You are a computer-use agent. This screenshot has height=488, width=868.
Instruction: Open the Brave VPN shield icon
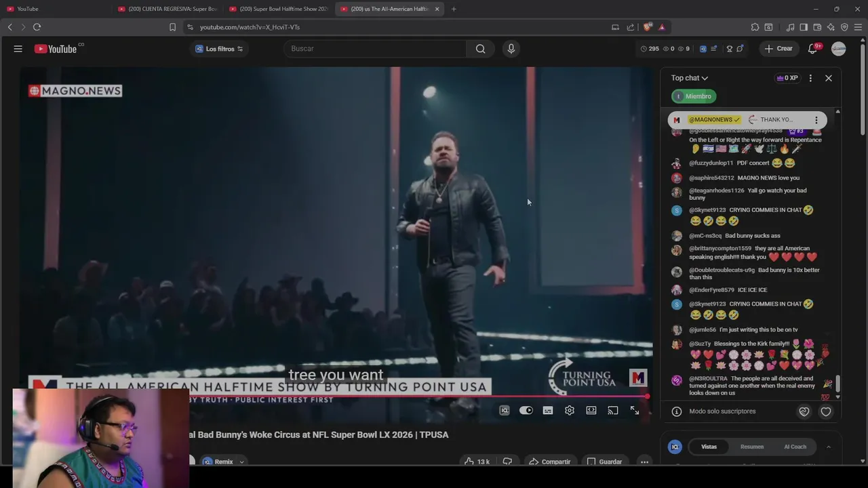click(x=844, y=27)
